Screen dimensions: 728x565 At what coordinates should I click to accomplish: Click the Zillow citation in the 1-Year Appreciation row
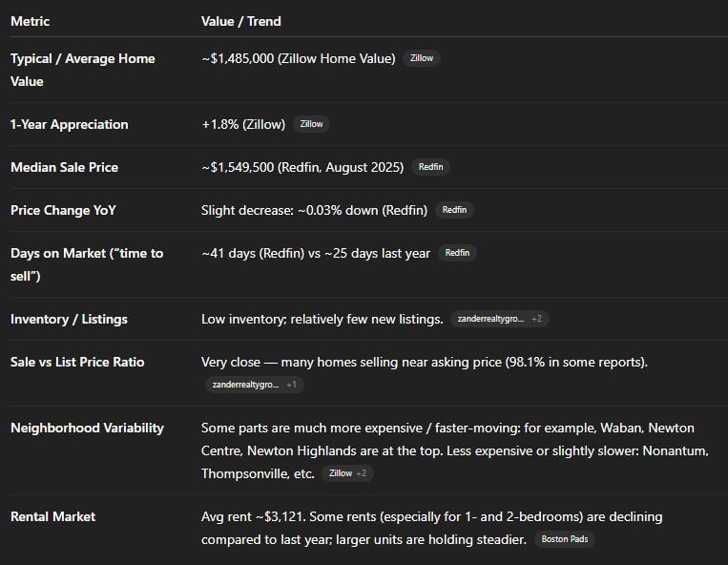pyautogui.click(x=312, y=124)
